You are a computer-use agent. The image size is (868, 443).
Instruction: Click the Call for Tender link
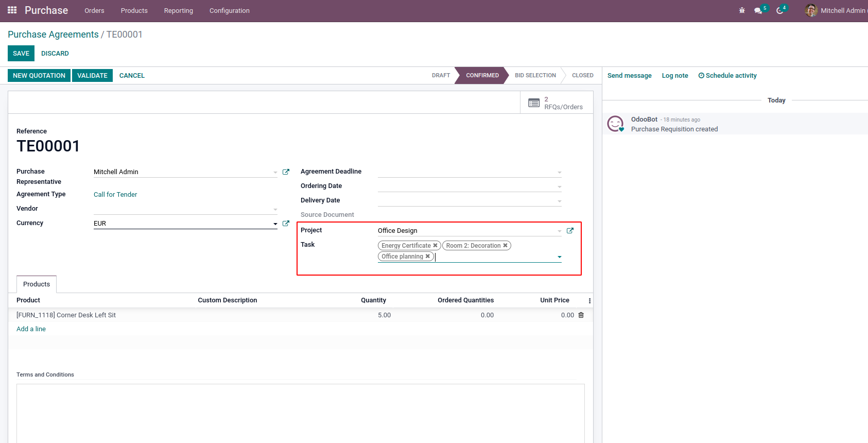(115, 195)
